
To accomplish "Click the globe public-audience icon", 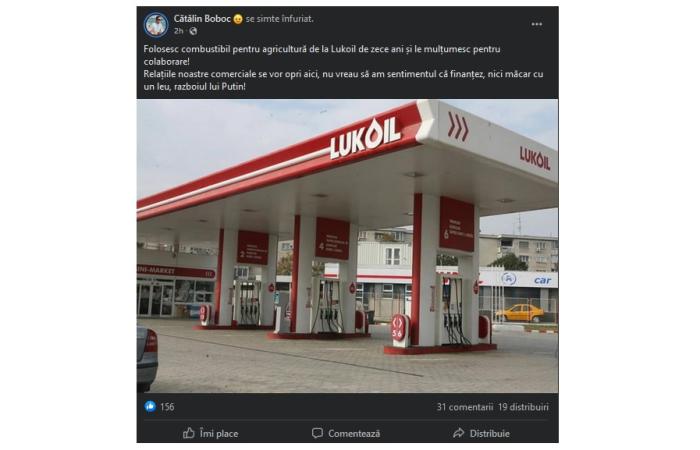I will 193,31.
